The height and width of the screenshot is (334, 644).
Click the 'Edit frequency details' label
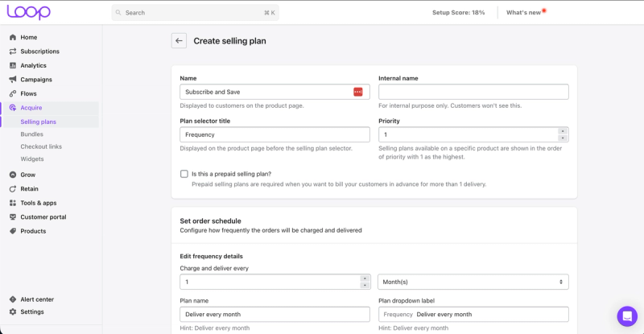pos(211,257)
